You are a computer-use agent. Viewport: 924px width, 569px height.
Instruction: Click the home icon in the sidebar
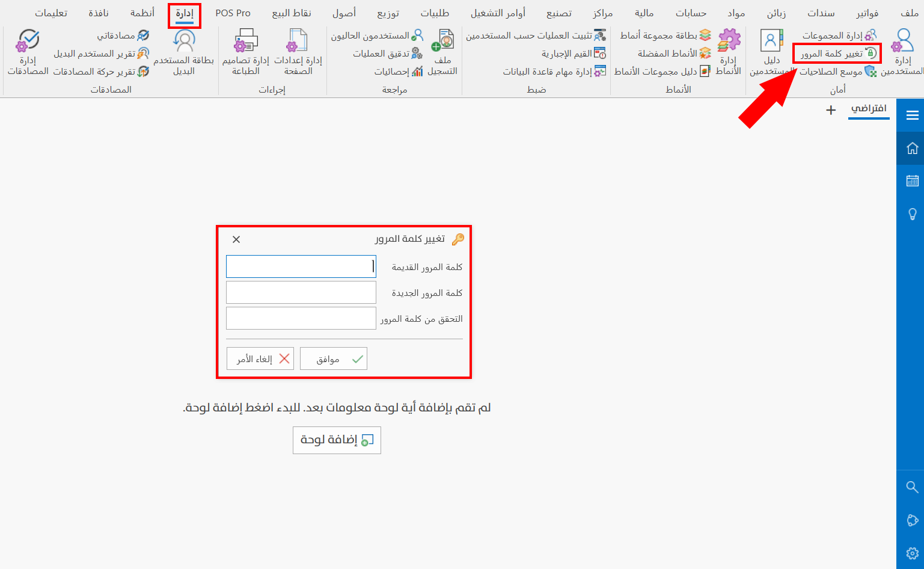pyautogui.click(x=912, y=147)
